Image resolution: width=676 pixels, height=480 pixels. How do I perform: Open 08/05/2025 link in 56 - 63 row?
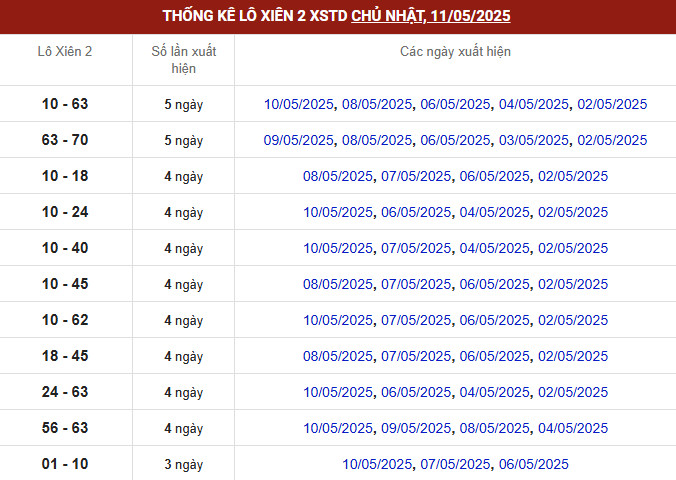(x=494, y=428)
